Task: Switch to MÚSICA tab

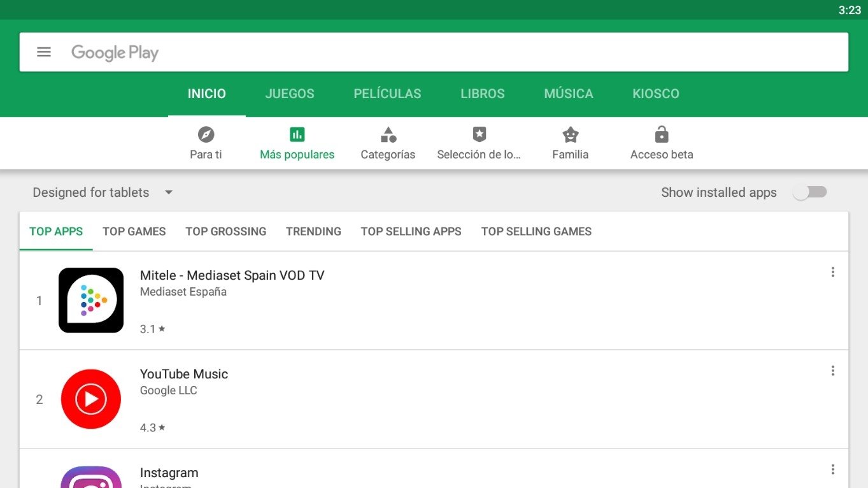Action: (x=569, y=94)
